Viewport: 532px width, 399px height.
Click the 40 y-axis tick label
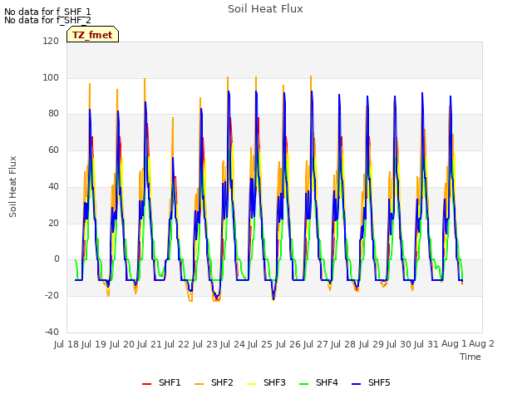(53, 186)
